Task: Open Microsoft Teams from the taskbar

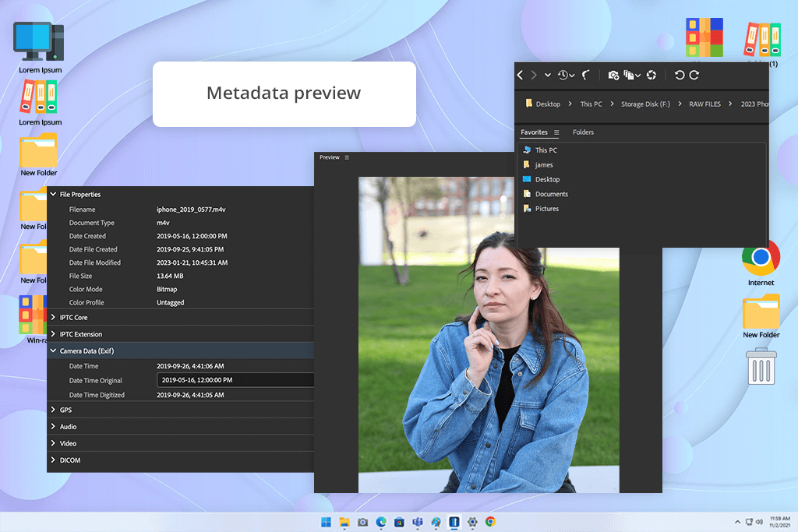Action: point(418,522)
